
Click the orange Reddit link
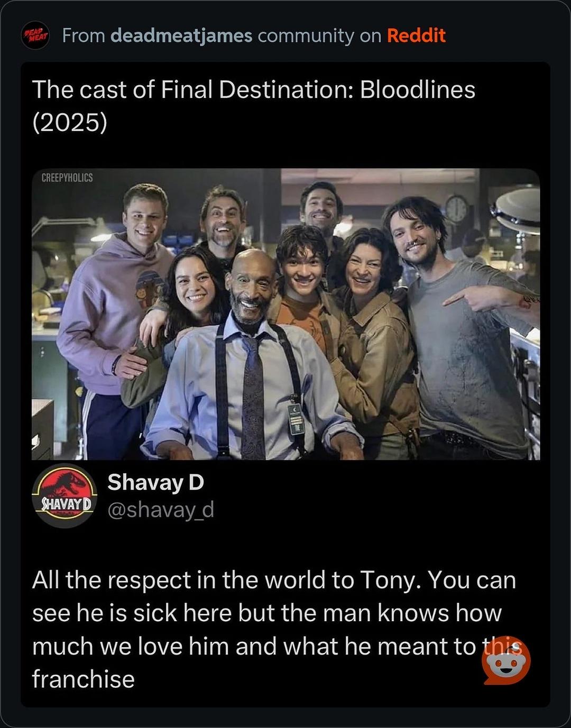pos(416,36)
